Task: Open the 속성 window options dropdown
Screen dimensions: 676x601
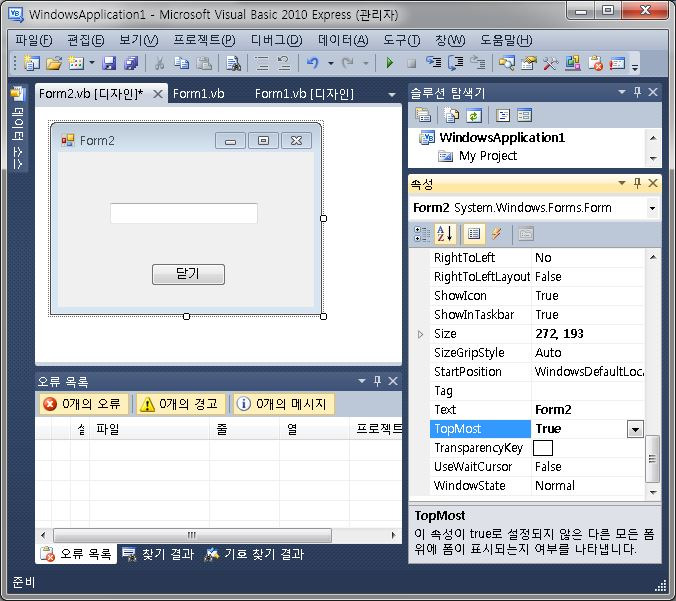Action: click(x=622, y=183)
